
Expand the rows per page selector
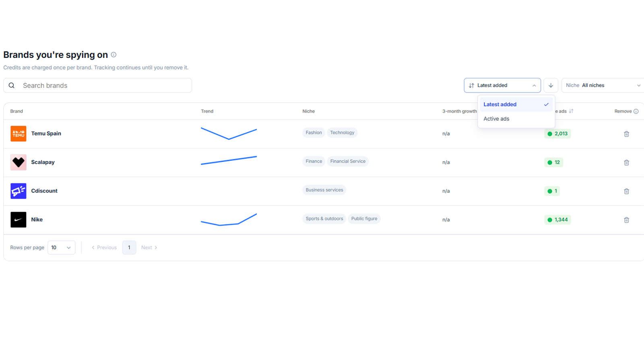[61, 247]
